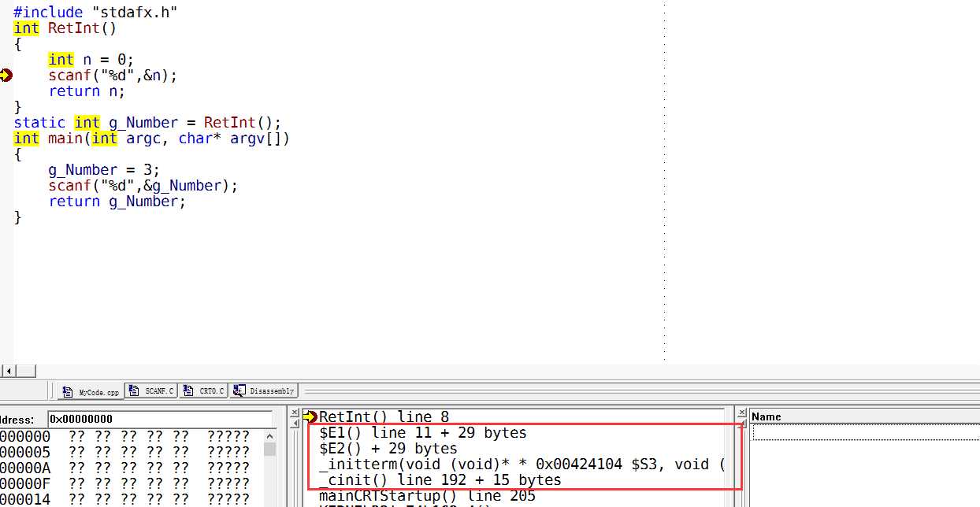Select the $E1() line 11 + 29 bytes frame
The width and height of the screenshot is (980, 507).
pyautogui.click(x=423, y=432)
